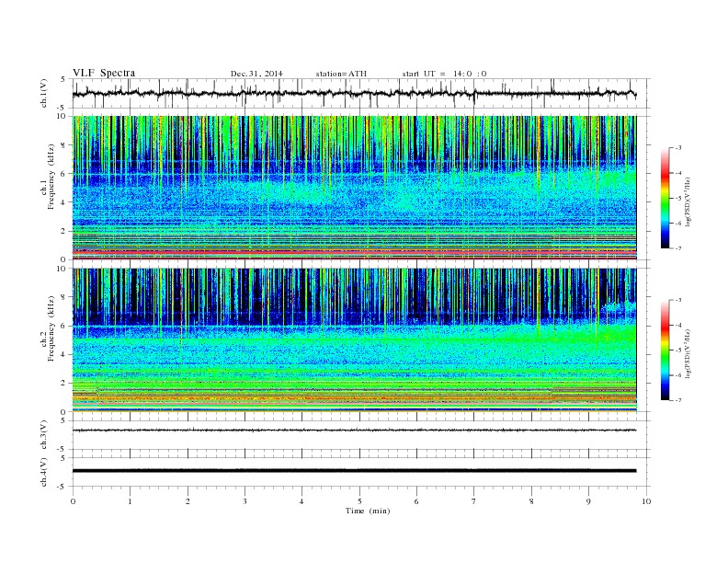Viewport: 728px width, 563px height.
Task: Click the "ch.1(V)" waveform axis label
Action: pos(44,93)
